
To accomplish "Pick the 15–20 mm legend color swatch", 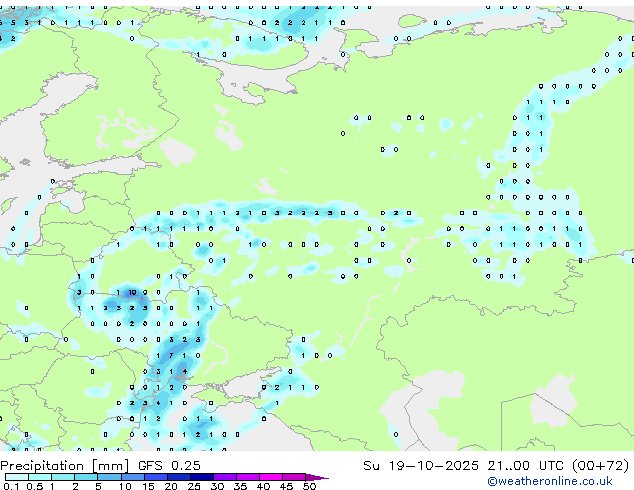I will pos(155,477).
